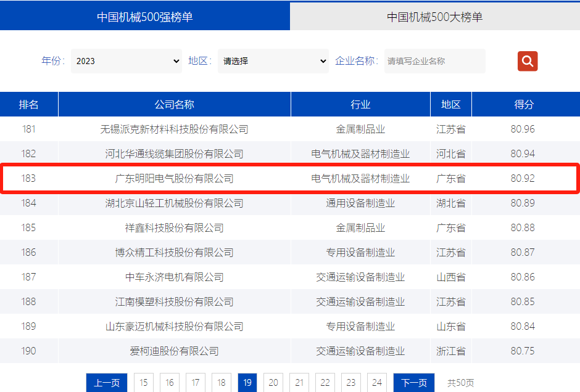Click score 80.96

point(523,129)
